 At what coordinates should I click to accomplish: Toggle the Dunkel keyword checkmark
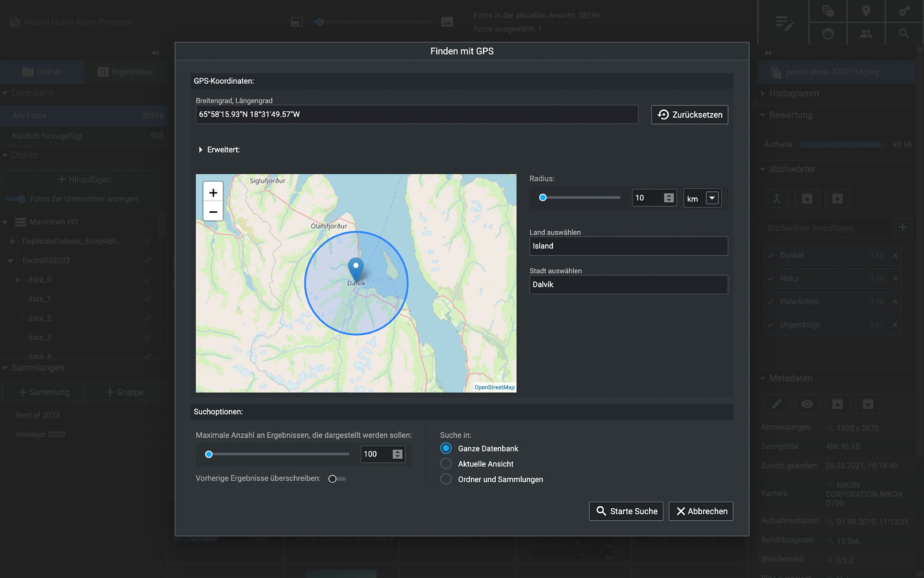click(x=771, y=255)
